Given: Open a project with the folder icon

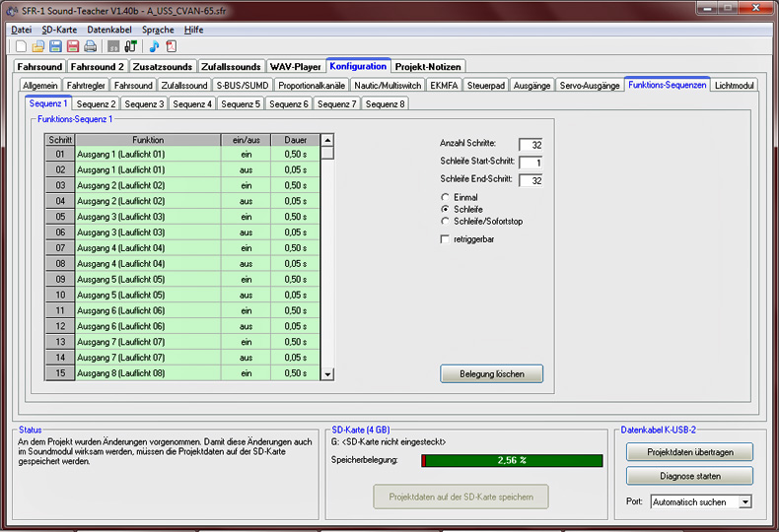Looking at the screenshot, I should pos(38,46).
